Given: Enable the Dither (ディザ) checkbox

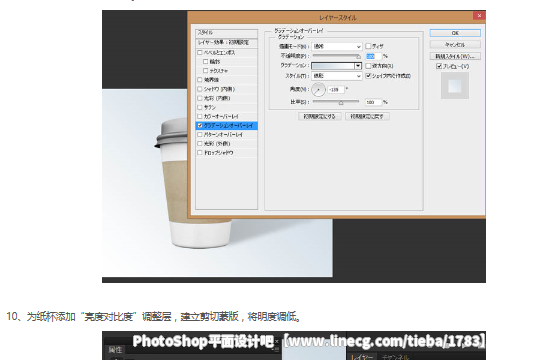Looking at the screenshot, I should [x=368, y=46].
